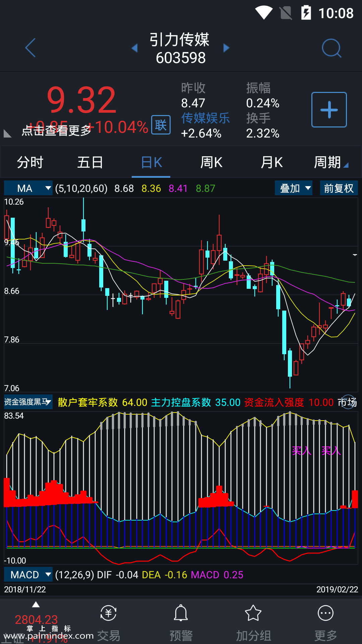Open the 叠加 overlay dropdown
This screenshot has height=644, width=362.
294,188
